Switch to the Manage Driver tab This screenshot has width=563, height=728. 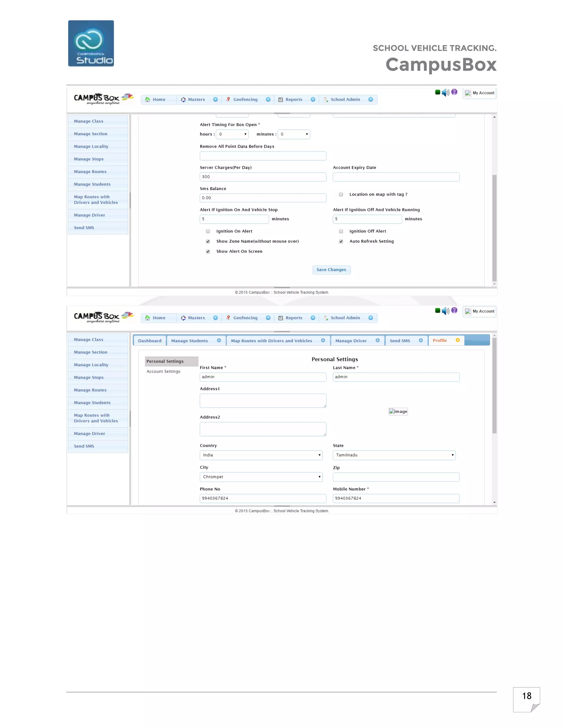click(351, 341)
